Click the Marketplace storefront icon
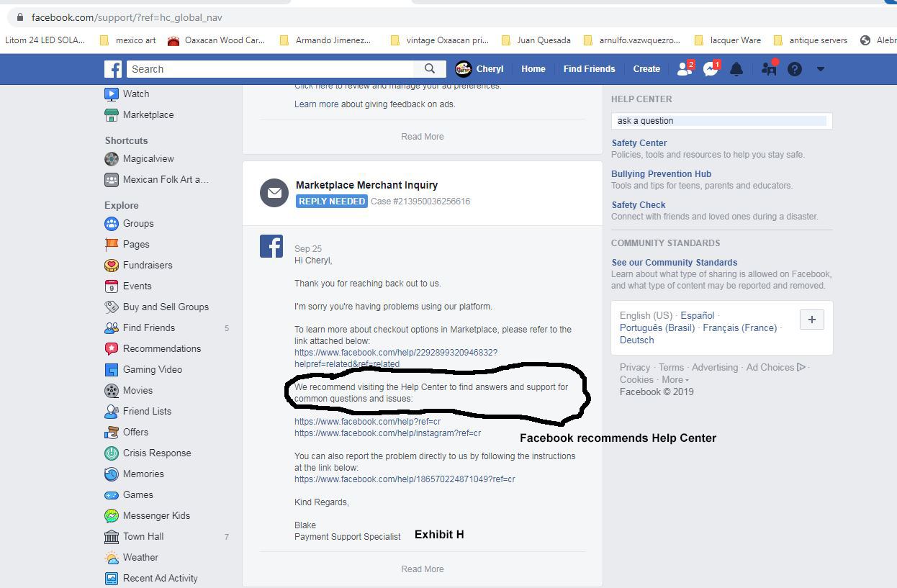 [112, 114]
